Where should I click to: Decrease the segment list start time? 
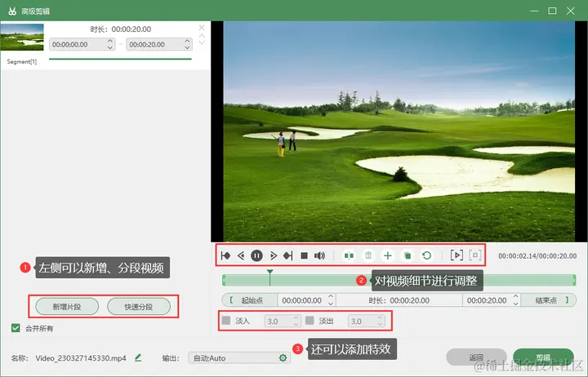[x=110, y=47]
